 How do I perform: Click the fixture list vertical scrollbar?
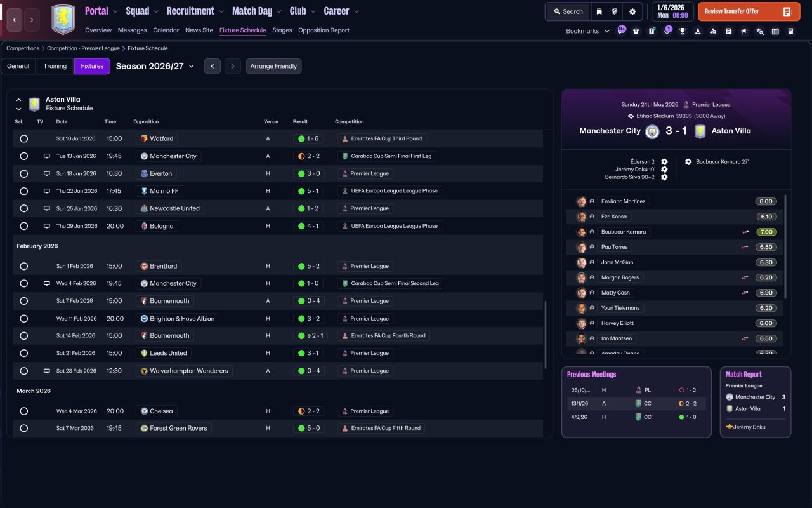click(546, 335)
